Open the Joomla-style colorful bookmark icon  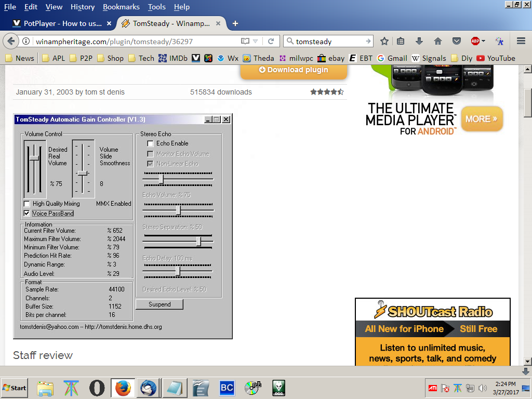(x=208, y=58)
